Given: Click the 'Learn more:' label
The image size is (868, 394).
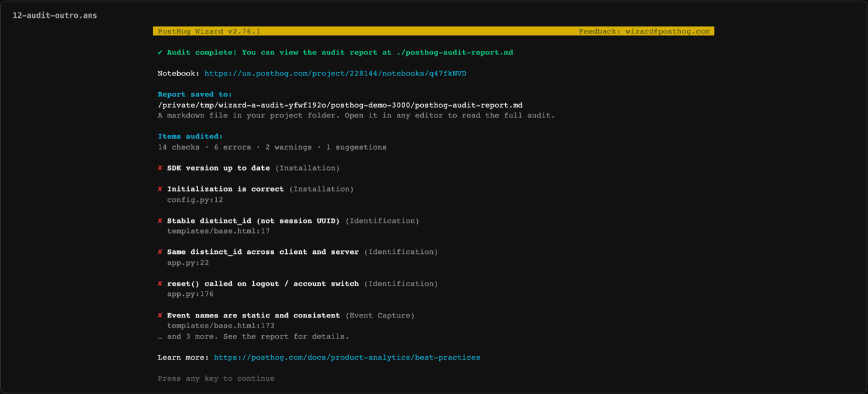Looking at the screenshot, I should coord(183,357).
